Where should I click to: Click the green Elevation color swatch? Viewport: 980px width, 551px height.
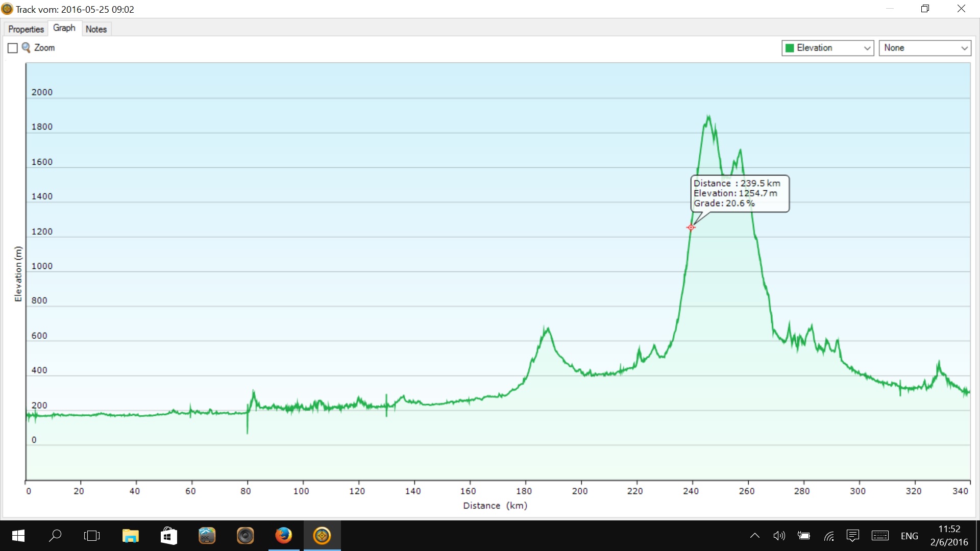pyautogui.click(x=790, y=48)
